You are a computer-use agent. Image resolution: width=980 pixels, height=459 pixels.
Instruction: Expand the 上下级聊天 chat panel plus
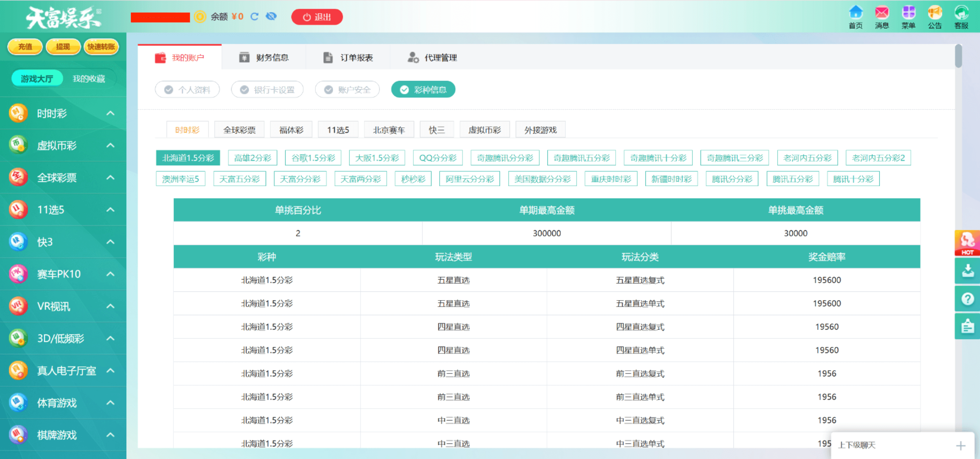click(x=960, y=446)
